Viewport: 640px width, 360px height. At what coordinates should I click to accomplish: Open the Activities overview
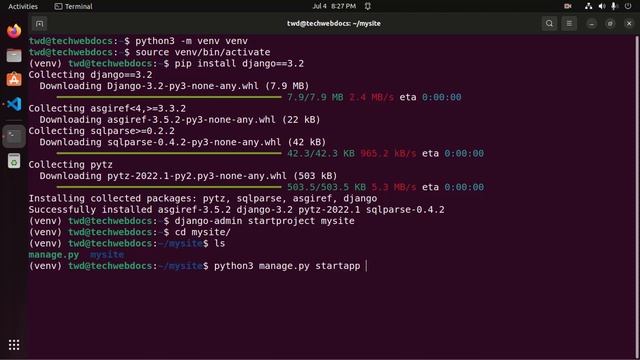23,6
